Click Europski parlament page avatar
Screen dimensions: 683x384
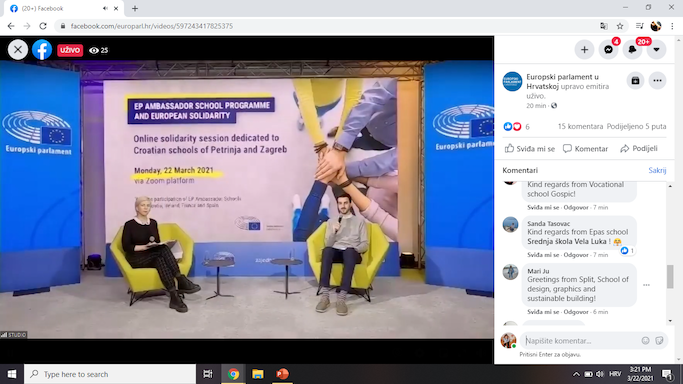point(512,81)
